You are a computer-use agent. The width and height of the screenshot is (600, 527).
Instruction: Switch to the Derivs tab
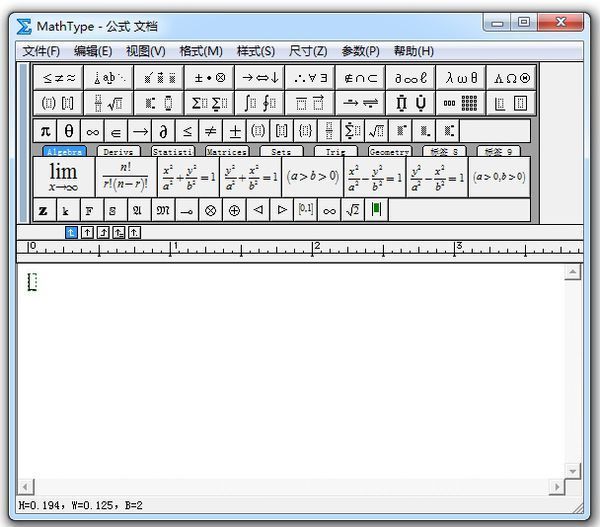click(118, 152)
